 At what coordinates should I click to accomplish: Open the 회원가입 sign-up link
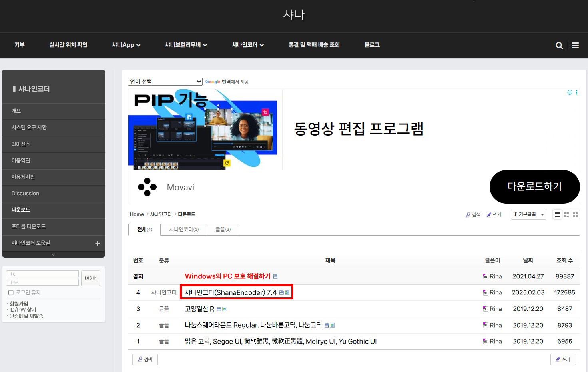(x=19, y=304)
